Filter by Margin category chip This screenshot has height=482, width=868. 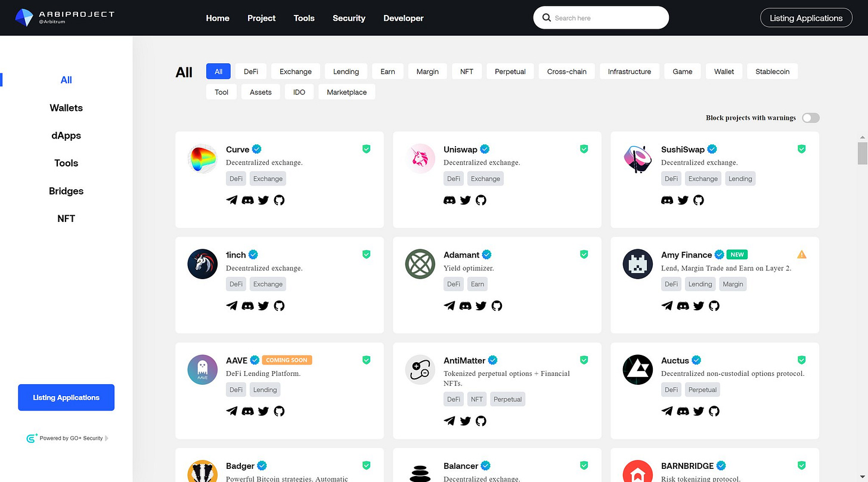427,72
